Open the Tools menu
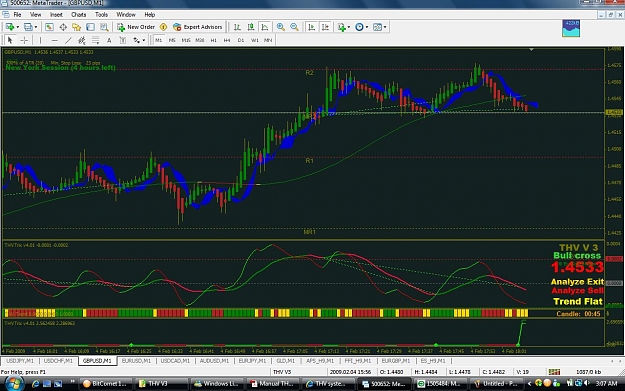The height and width of the screenshot is (391, 625). coord(101,15)
